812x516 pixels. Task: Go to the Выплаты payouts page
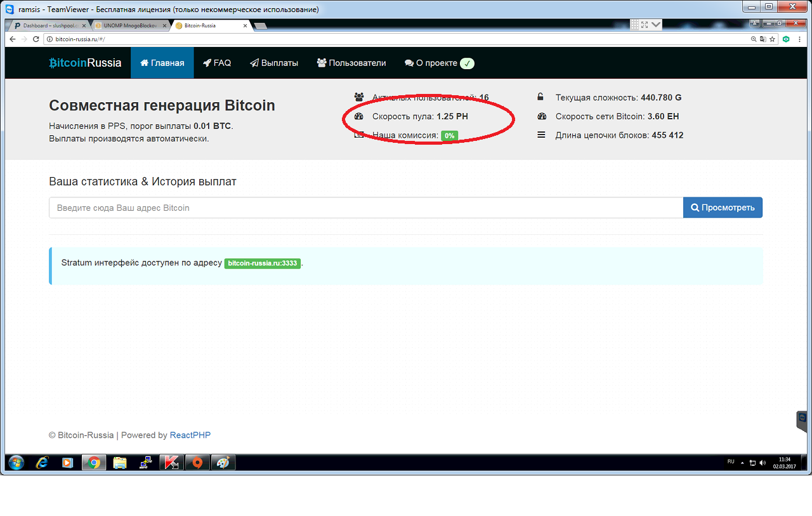[274, 63]
